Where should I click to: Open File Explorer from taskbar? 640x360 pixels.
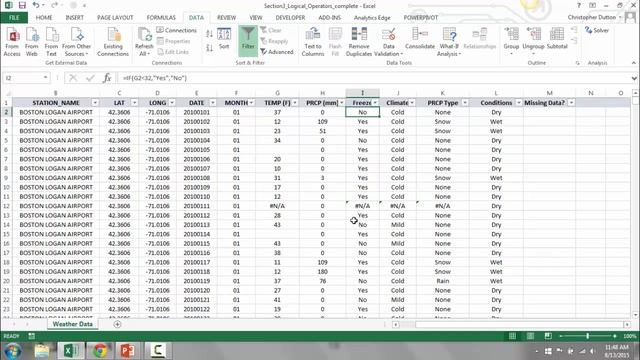42,351
